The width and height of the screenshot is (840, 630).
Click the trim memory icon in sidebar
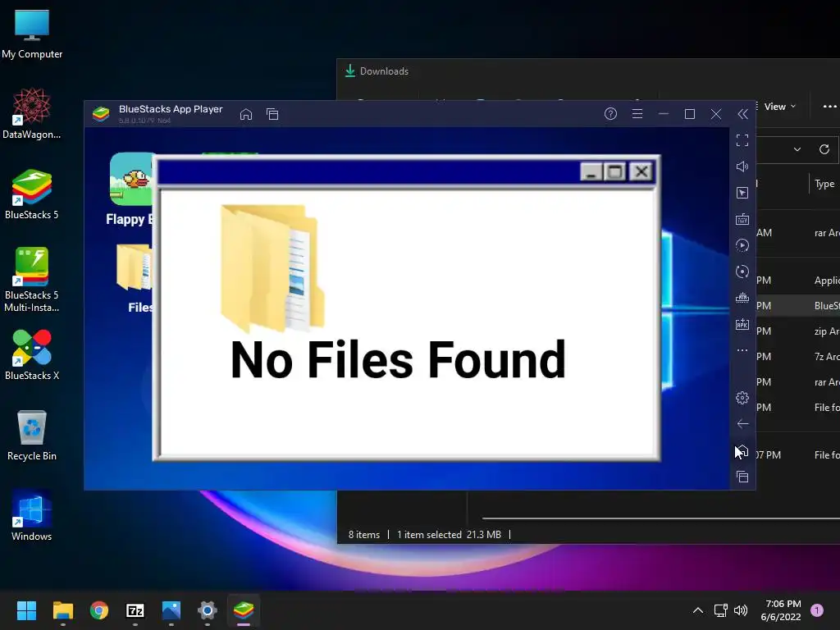[x=742, y=298]
